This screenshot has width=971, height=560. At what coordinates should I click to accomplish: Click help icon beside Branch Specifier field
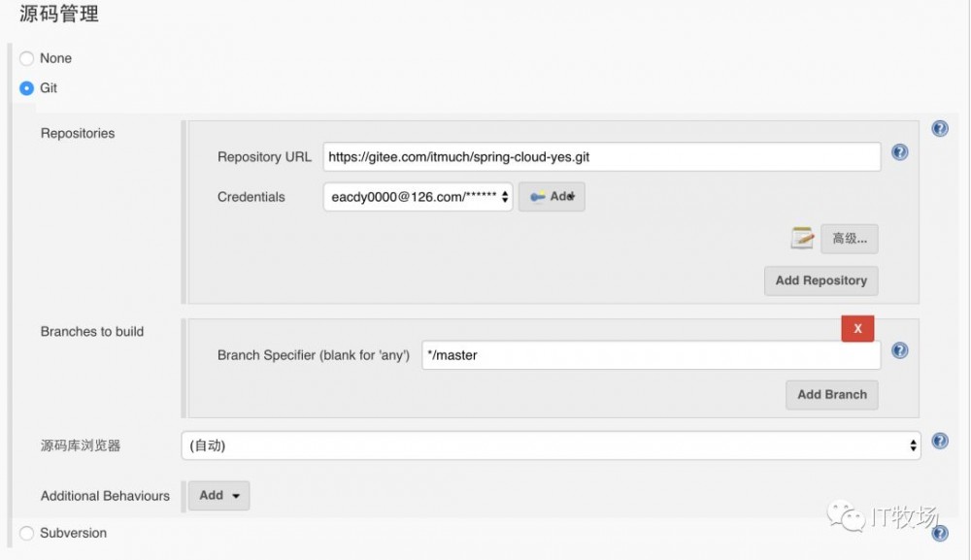coord(899,351)
